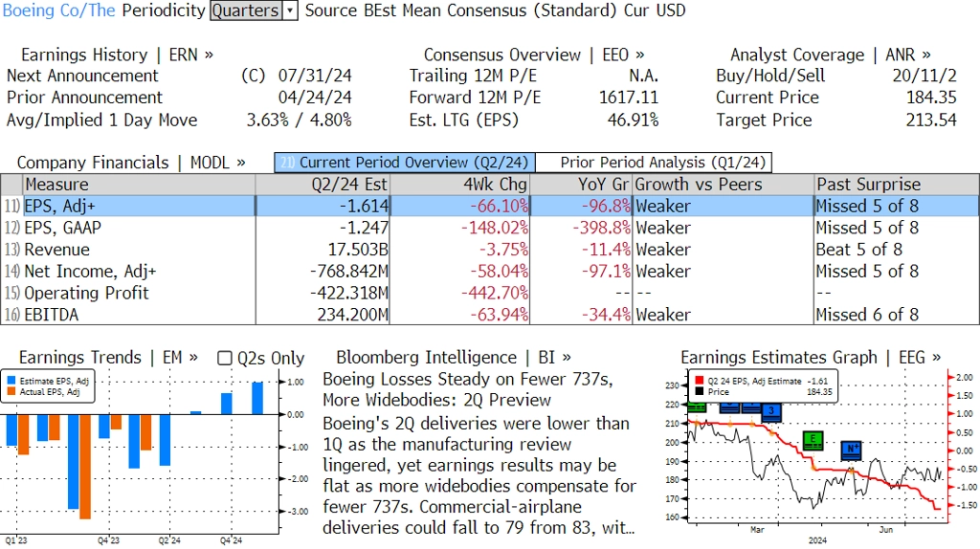Open Earnings Estimates Graph EEG page

coord(811,358)
